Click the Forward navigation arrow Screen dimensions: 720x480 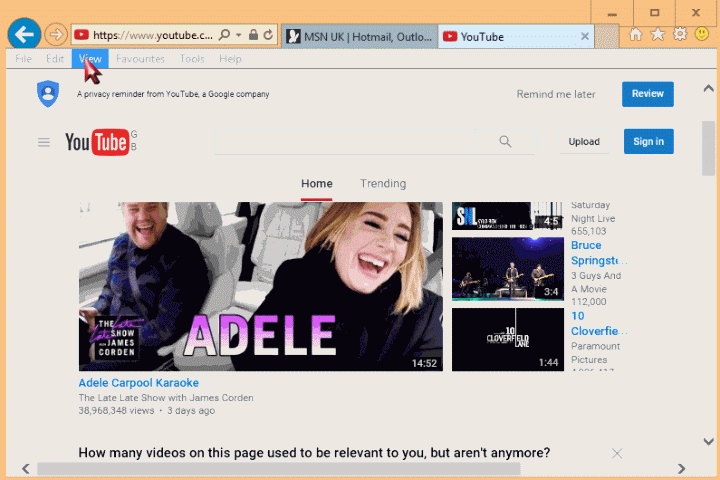56,34
